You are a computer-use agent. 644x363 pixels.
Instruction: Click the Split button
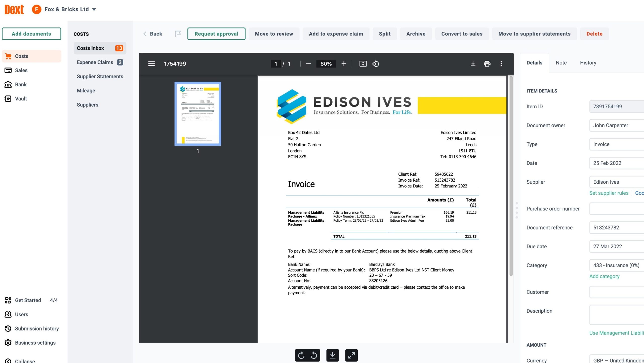[x=385, y=34]
